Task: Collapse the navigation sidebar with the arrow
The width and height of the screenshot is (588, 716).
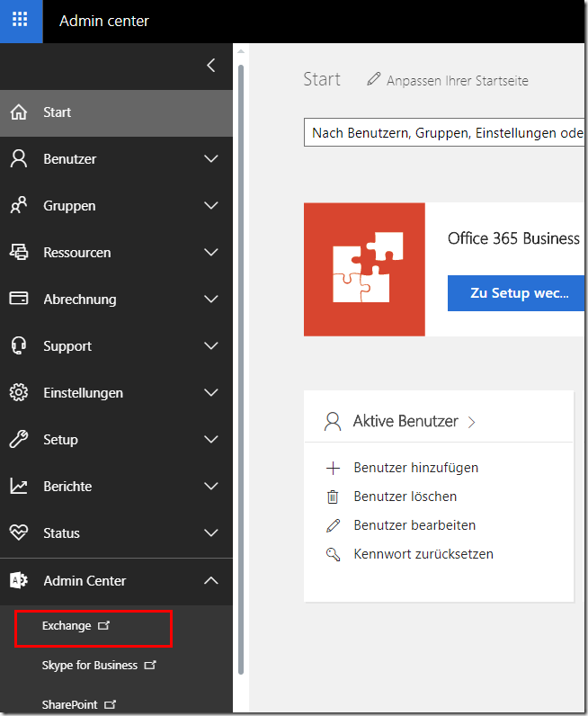Action: pyautogui.click(x=211, y=66)
